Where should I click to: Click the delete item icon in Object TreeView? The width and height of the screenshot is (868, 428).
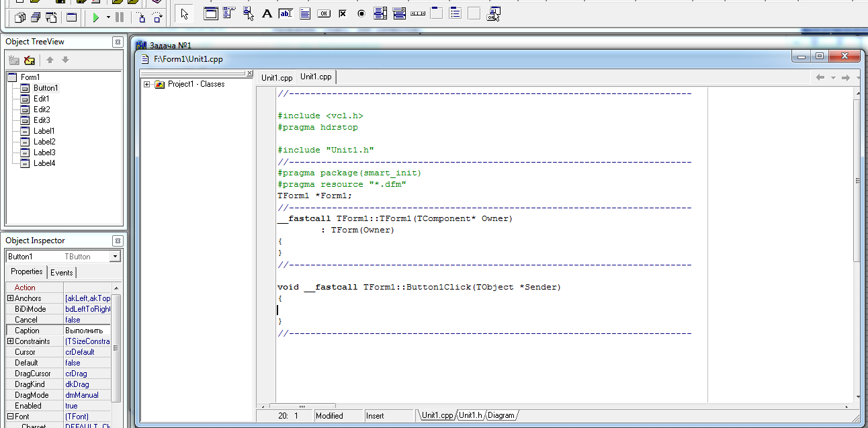point(29,60)
